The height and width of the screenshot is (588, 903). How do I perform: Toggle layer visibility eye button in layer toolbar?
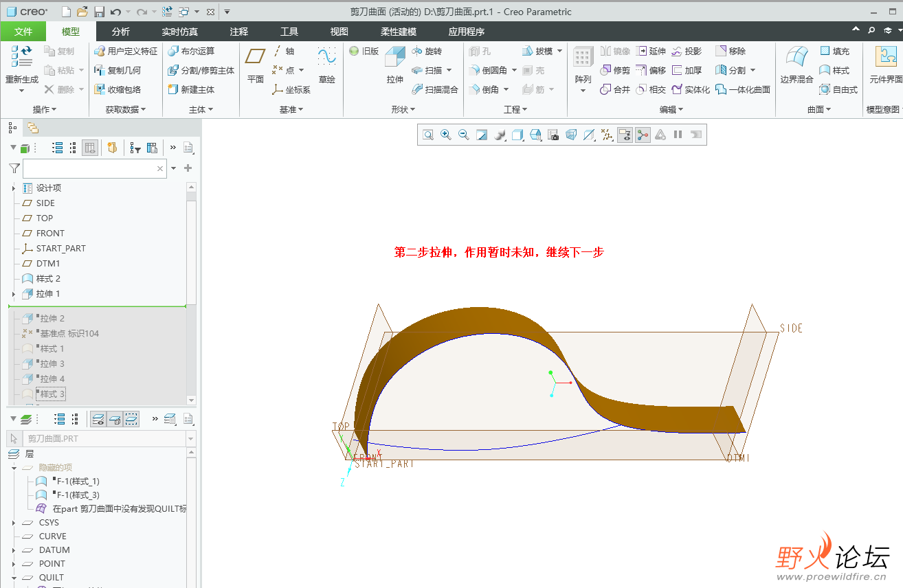pos(99,419)
